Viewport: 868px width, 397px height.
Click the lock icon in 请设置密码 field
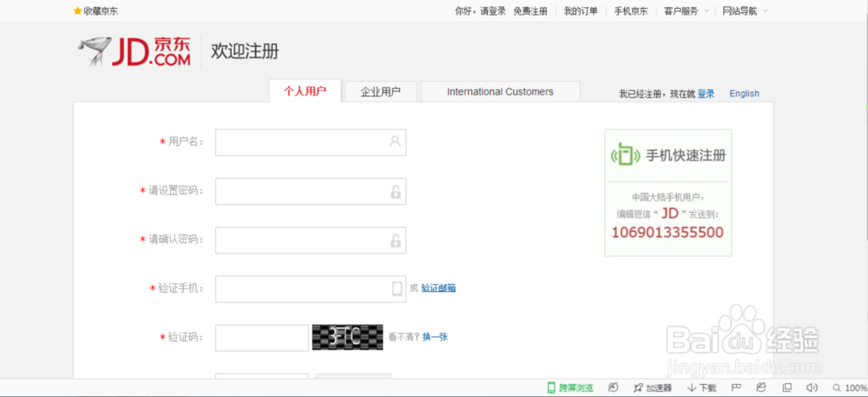(x=395, y=192)
